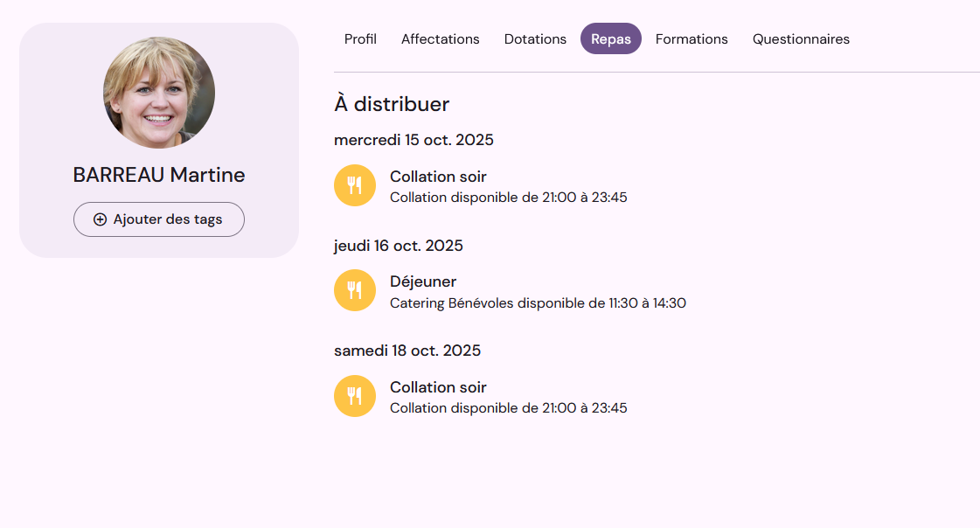Select Collation soir under samedi 18 oct.

coord(438,387)
